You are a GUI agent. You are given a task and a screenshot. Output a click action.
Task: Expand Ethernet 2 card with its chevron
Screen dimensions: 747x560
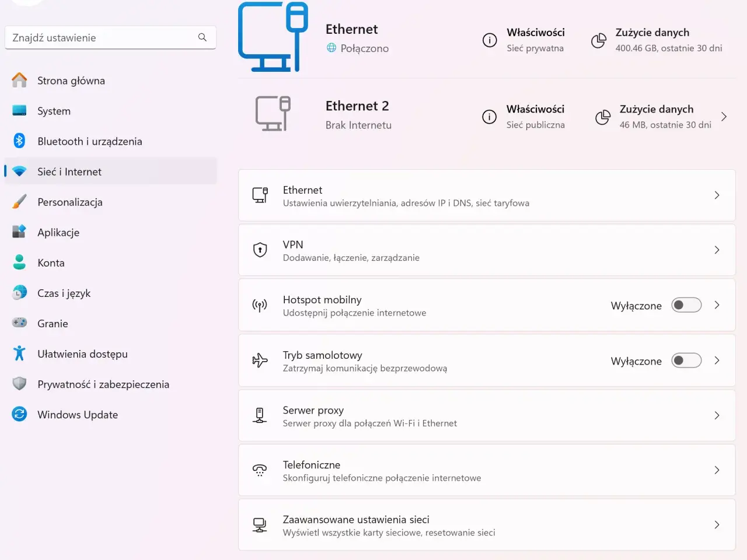click(x=724, y=117)
